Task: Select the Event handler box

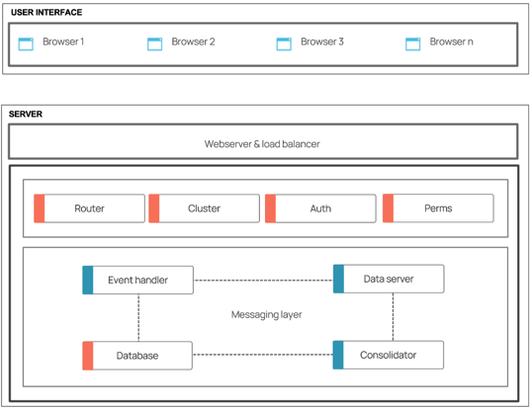Action: click(x=138, y=280)
